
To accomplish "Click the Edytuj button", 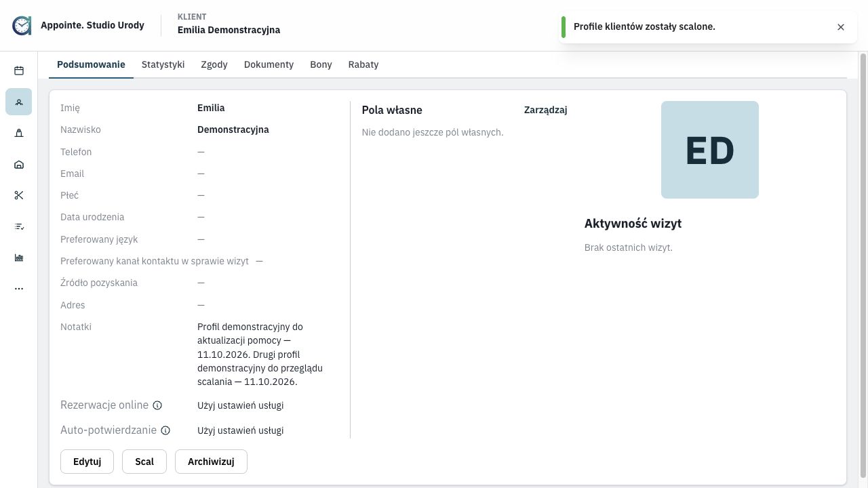I will tap(87, 462).
